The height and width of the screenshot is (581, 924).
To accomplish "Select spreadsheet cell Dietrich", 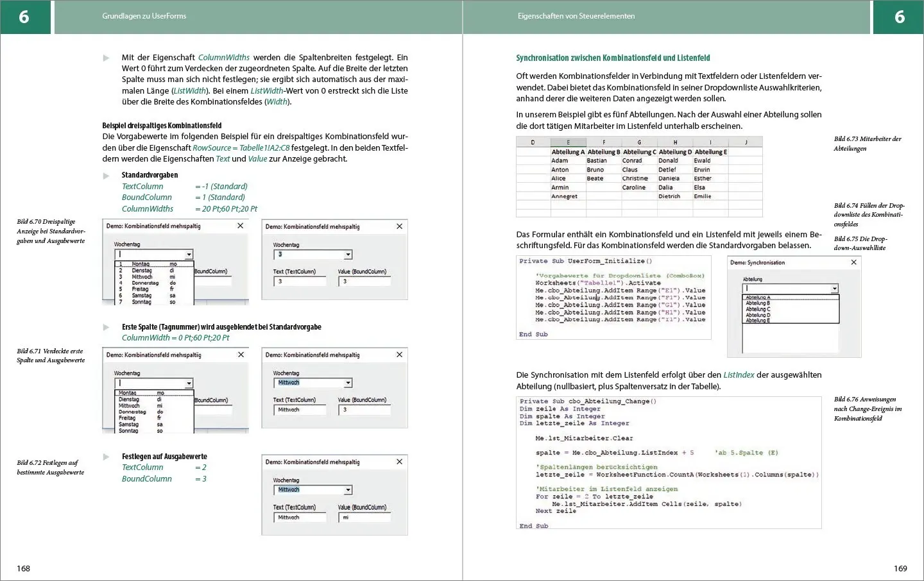I will [675, 196].
